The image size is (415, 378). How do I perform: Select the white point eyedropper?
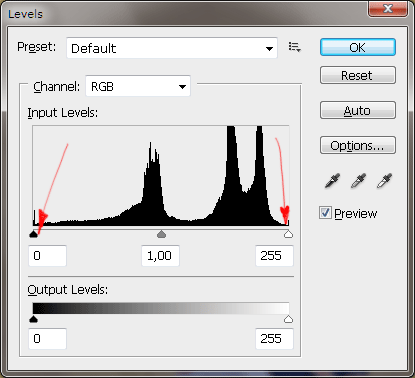tap(384, 181)
